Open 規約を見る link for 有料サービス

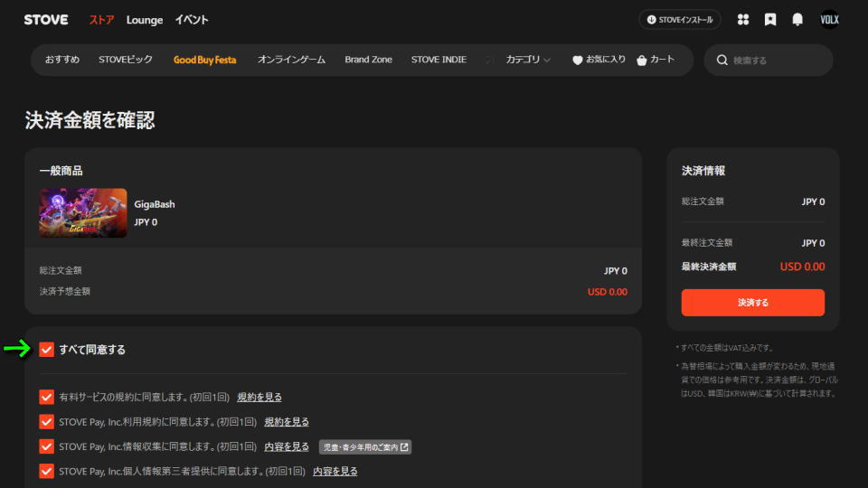259,397
